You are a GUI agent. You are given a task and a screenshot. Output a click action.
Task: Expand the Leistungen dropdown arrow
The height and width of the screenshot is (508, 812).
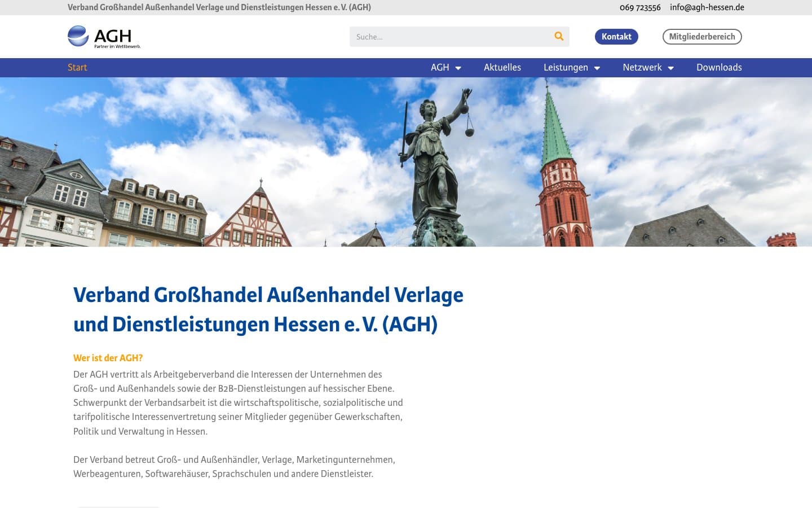point(597,68)
